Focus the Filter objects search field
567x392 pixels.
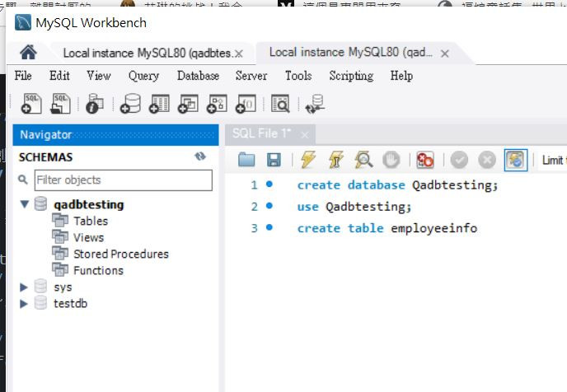pos(124,180)
